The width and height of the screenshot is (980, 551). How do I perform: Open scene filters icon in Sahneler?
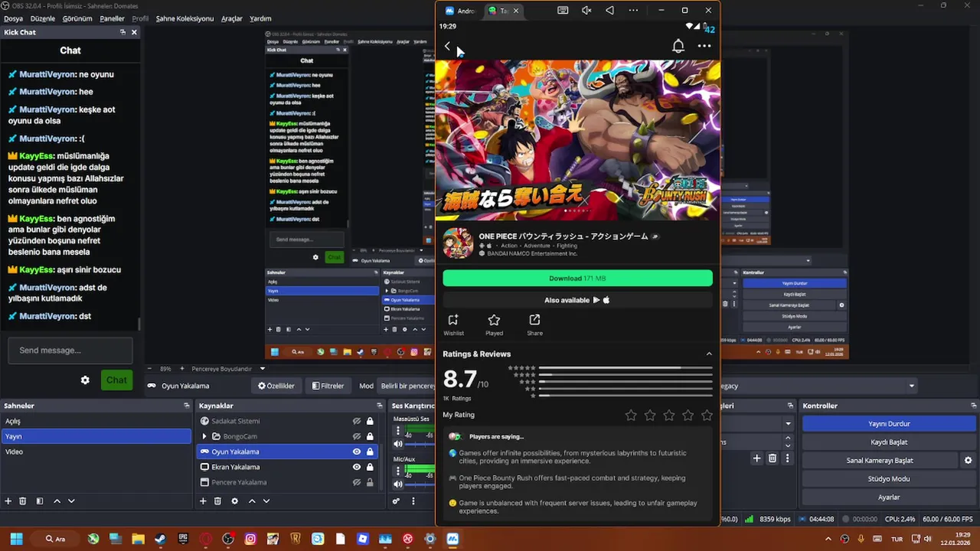point(40,501)
